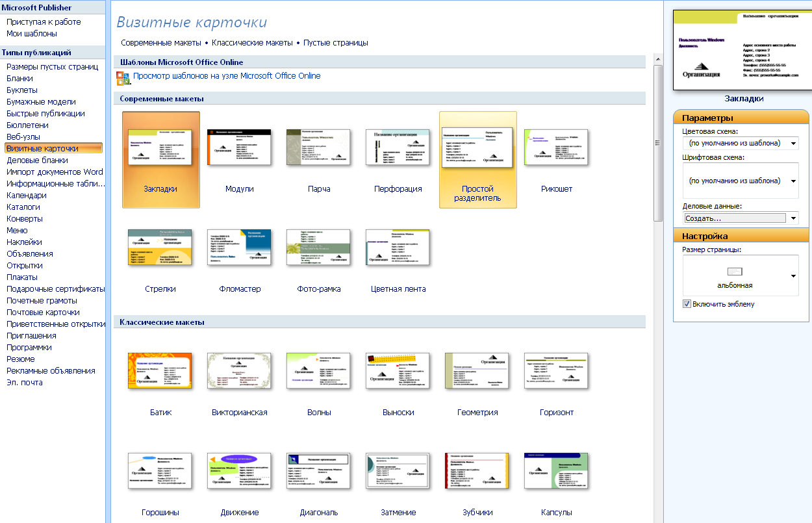The width and height of the screenshot is (812, 523).
Task: Select Буклеты publication type
Action: click(x=21, y=90)
